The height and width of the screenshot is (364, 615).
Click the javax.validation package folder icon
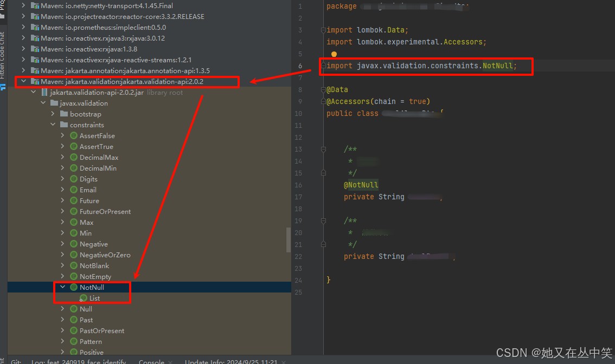[54, 103]
